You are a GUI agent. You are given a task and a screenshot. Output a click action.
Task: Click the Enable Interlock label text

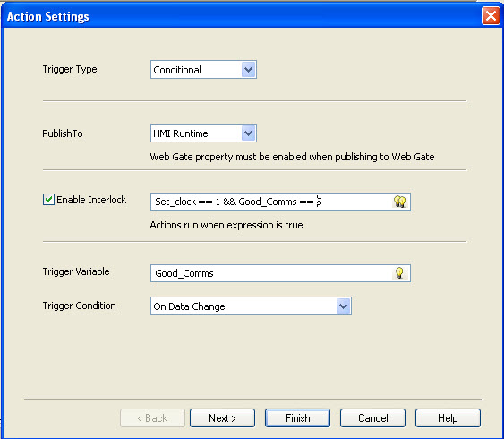[91, 200]
